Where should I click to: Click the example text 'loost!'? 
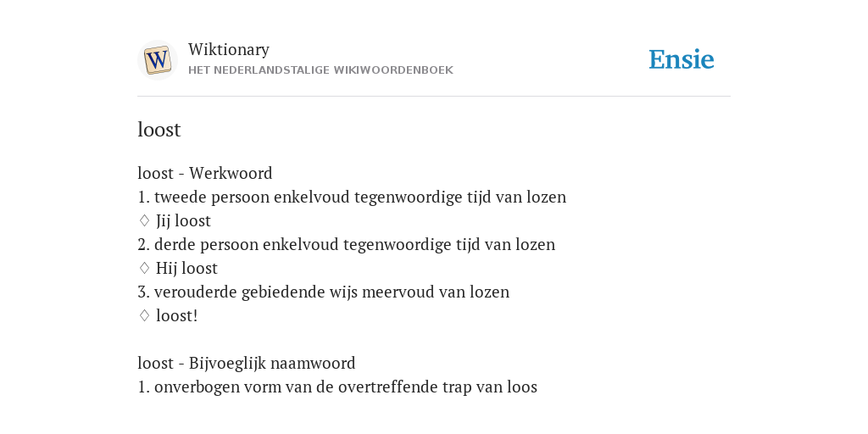tap(176, 316)
